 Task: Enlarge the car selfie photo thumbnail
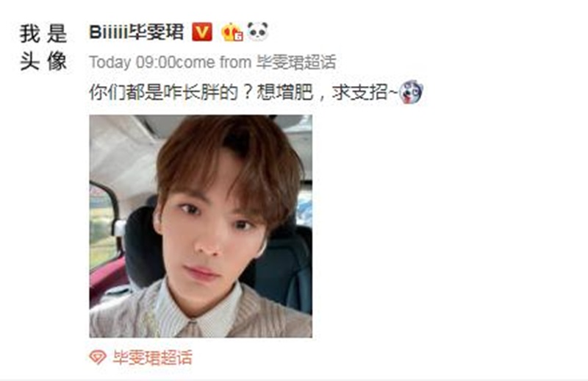pyautogui.click(x=201, y=227)
